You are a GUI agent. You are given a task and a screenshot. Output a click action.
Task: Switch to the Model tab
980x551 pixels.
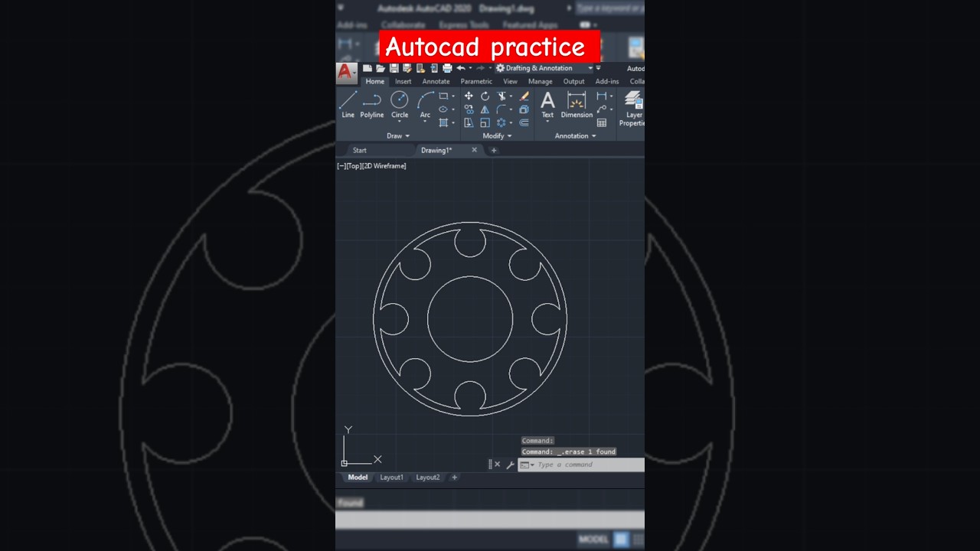pyautogui.click(x=358, y=478)
